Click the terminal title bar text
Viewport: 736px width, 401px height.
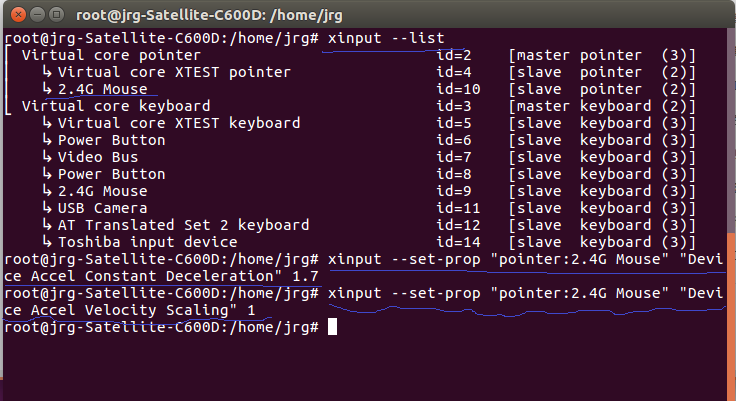tap(209, 15)
